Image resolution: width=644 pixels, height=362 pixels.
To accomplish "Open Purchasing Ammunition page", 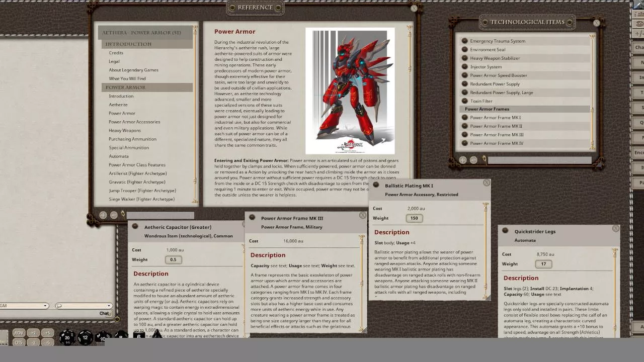I will (x=132, y=139).
